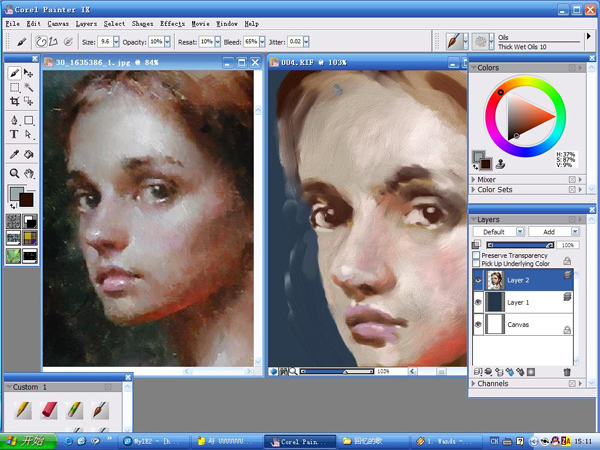Screen dimensions: 600x450
Task: Select the Dropper tool
Action: (15, 154)
